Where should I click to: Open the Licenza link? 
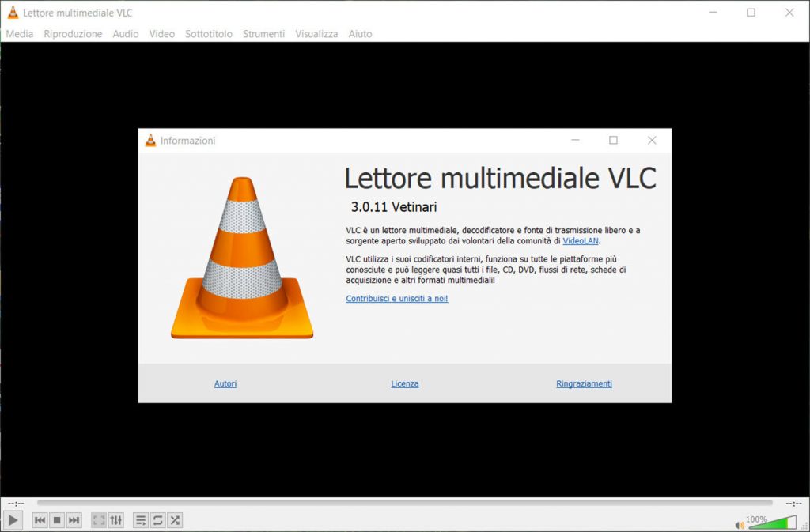coord(405,384)
